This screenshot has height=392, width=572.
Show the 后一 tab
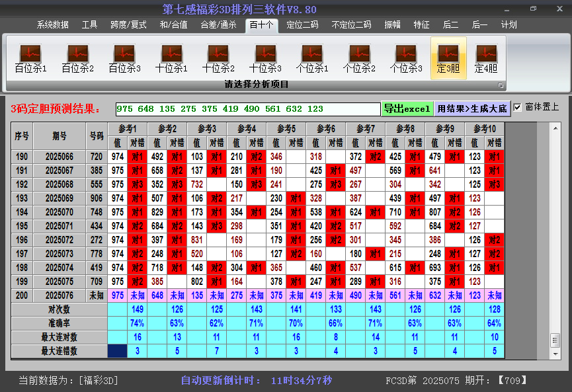(479, 25)
